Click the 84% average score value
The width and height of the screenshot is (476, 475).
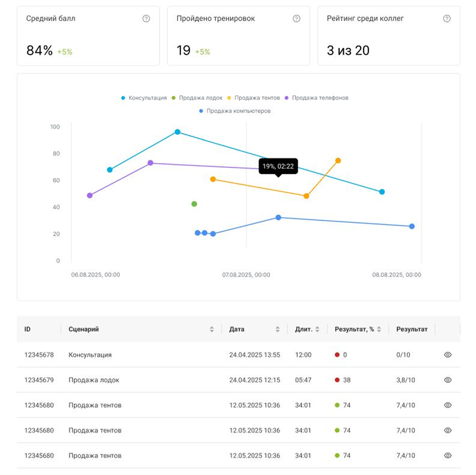pyautogui.click(x=40, y=51)
